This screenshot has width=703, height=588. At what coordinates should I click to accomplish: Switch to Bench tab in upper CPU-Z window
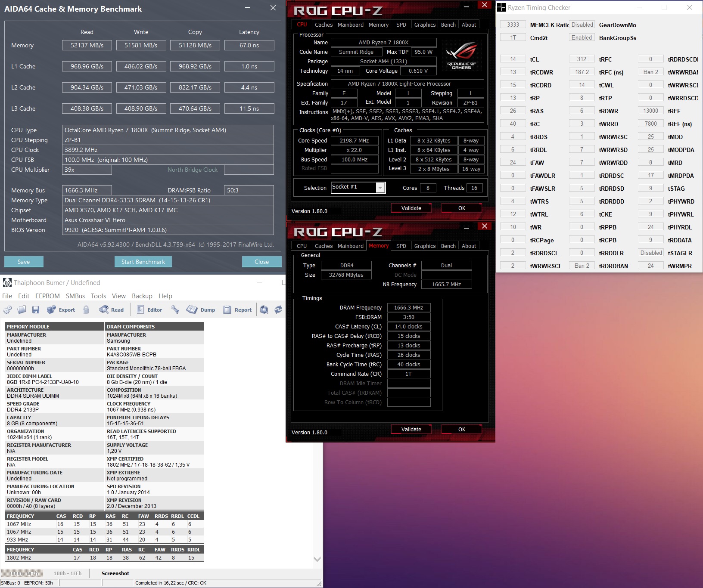448,25
